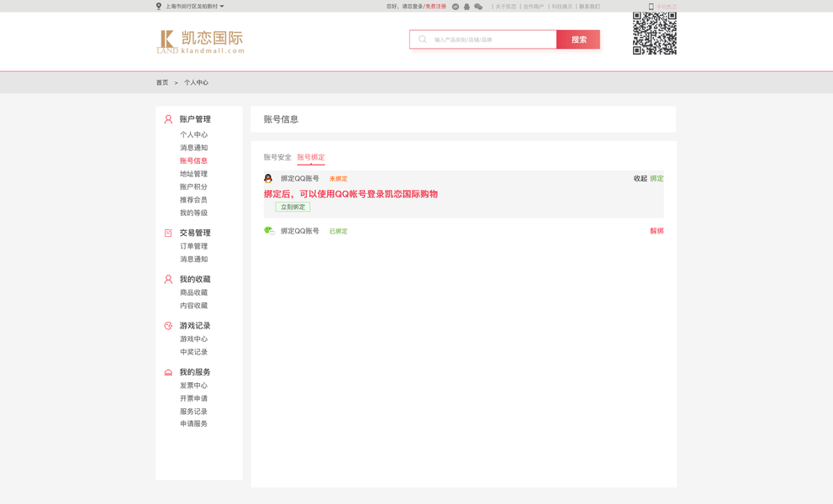The width and height of the screenshot is (833, 504).
Task: Expand the unbound QQ account row via 绑定
Action: (655, 178)
